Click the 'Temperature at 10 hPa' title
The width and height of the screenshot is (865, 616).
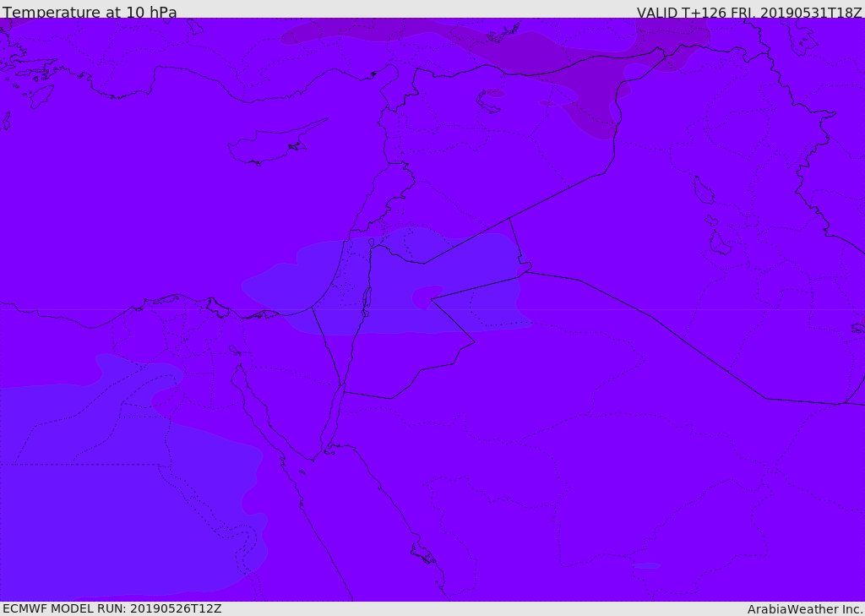[x=90, y=13]
